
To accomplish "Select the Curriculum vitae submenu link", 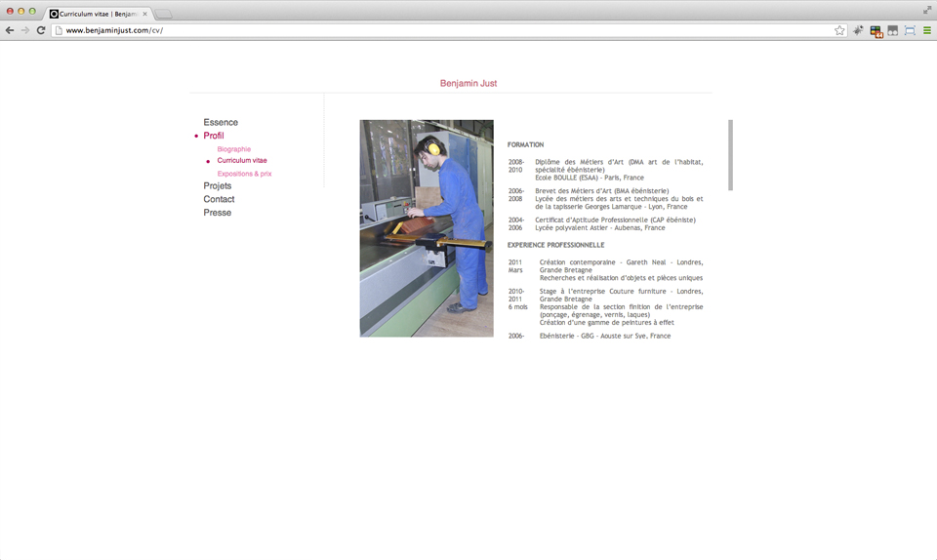I will tap(242, 161).
